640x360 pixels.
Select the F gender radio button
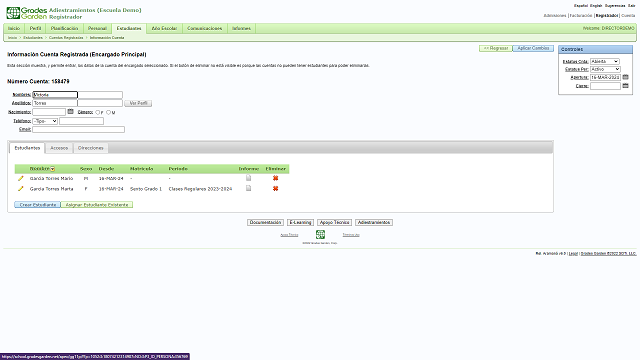point(98,112)
